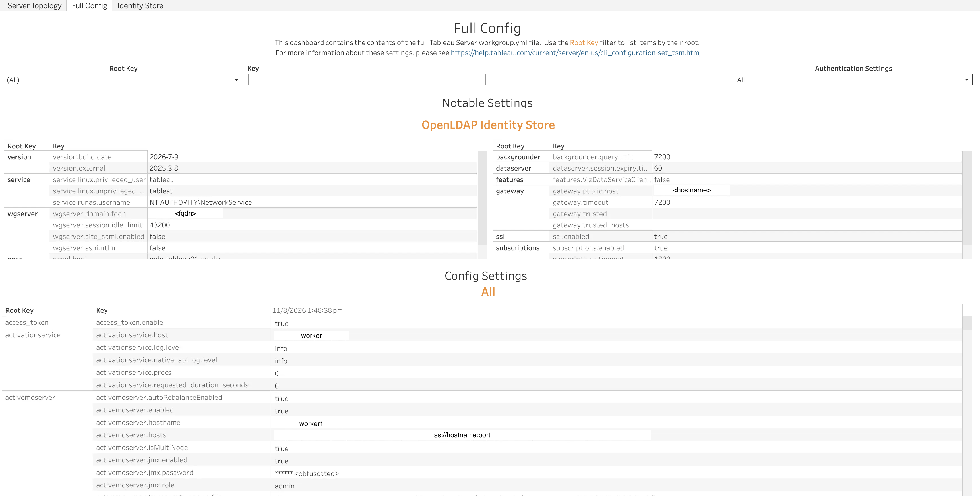Select the wgserver.site_saml.enabled key
The width and height of the screenshot is (980, 501).
[x=98, y=237]
